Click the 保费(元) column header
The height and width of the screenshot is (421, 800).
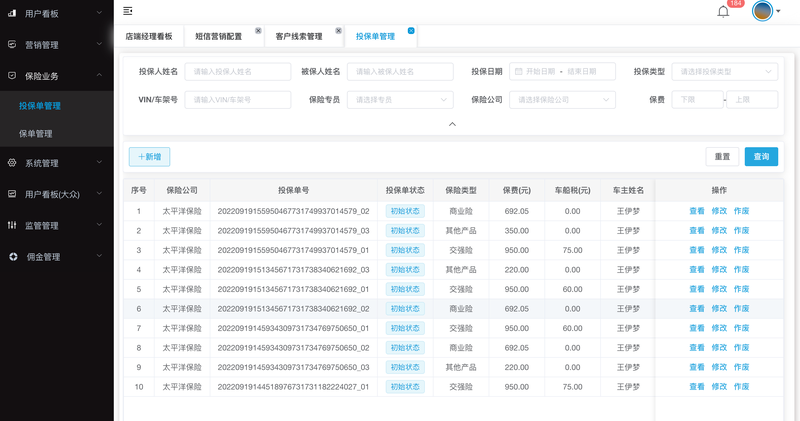516,190
